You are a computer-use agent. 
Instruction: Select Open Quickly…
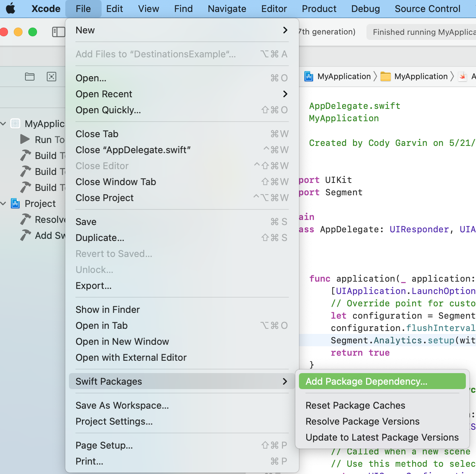click(x=182, y=110)
